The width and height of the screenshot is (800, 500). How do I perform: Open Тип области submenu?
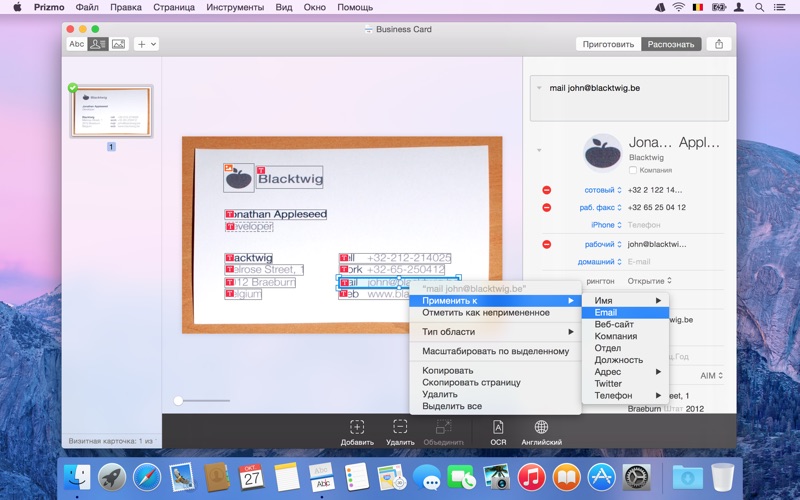[495, 332]
